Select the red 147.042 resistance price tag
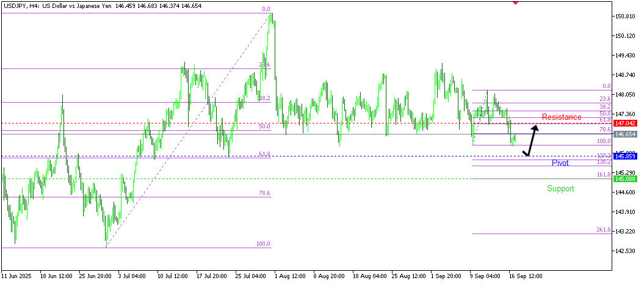 point(624,123)
